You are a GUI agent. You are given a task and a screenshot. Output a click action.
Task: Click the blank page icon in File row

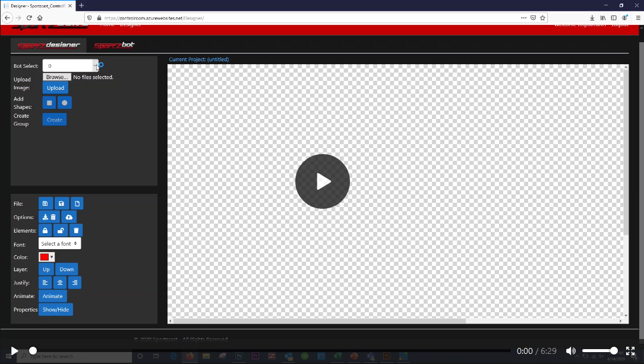(77, 203)
